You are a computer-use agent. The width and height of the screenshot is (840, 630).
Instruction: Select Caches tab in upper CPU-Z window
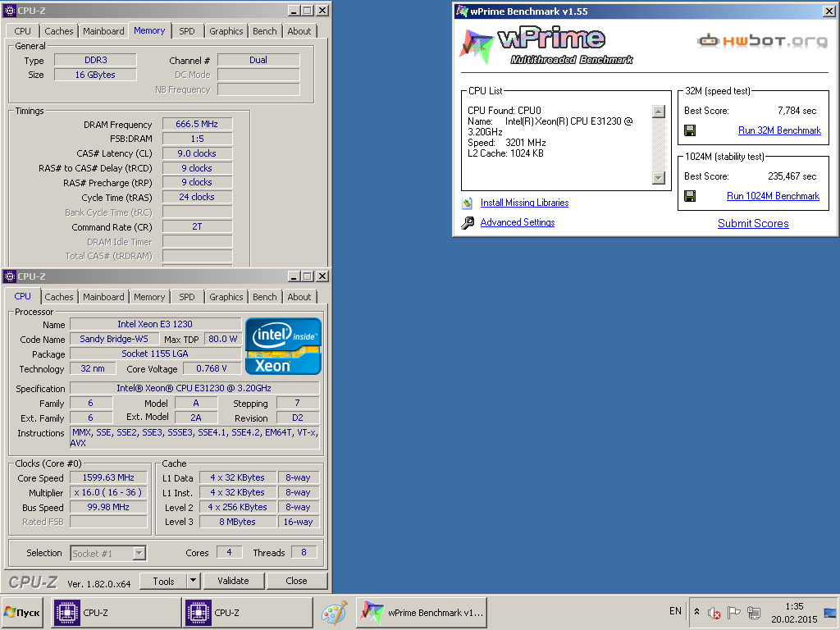click(59, 31)
